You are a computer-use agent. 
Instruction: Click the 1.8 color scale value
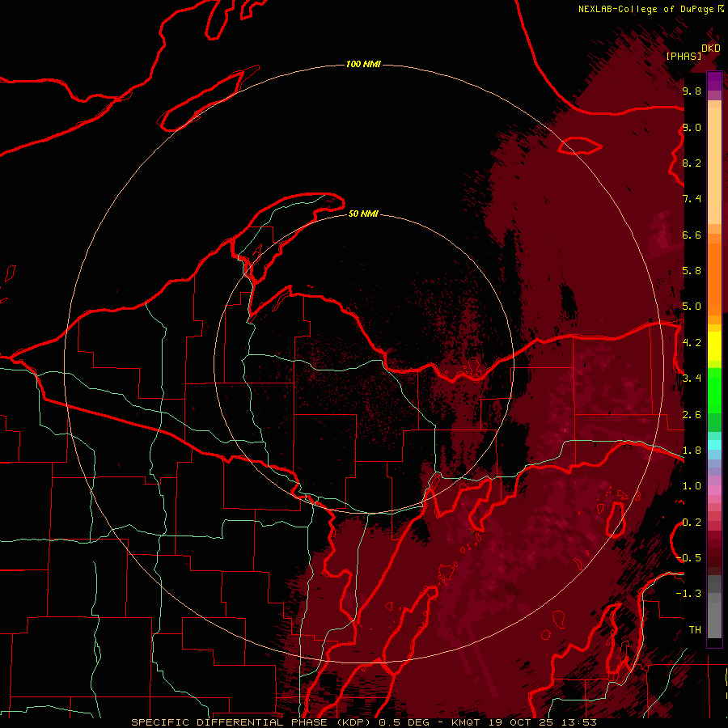[x=692, y=451]
